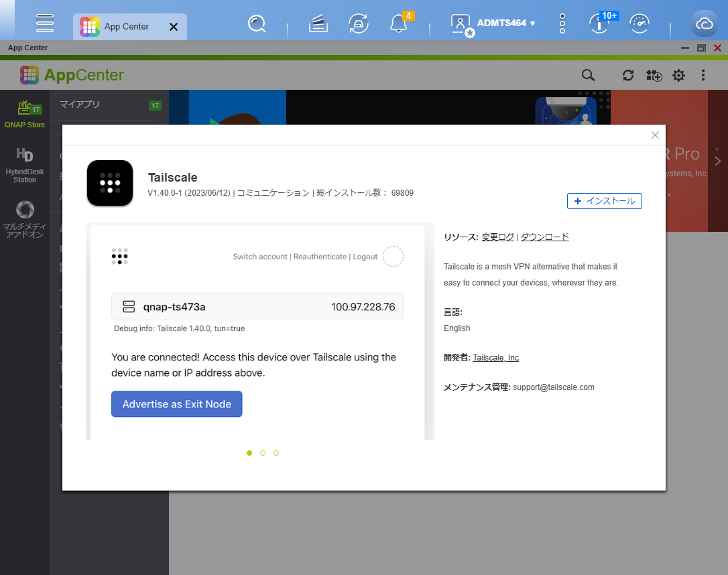Select the second screenshot pagination dot
Image resolution: width=728 pixels, height=575 pixels.
point(263,453)
